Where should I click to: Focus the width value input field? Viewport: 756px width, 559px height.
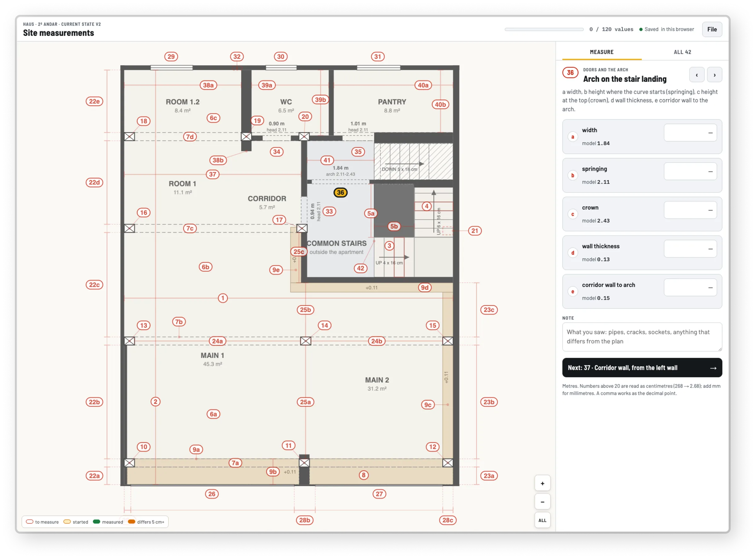coord(690,133)
